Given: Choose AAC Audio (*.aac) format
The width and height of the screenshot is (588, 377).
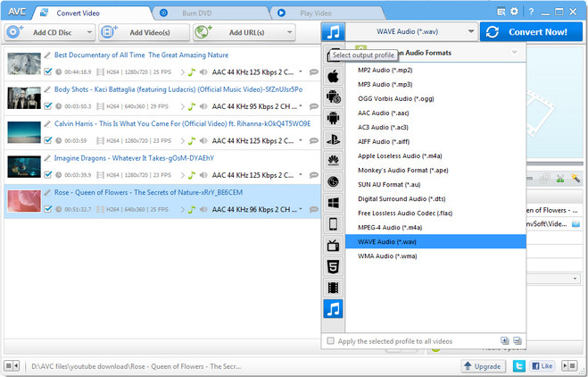Looking at the screenshot, I should click(435, 113).
